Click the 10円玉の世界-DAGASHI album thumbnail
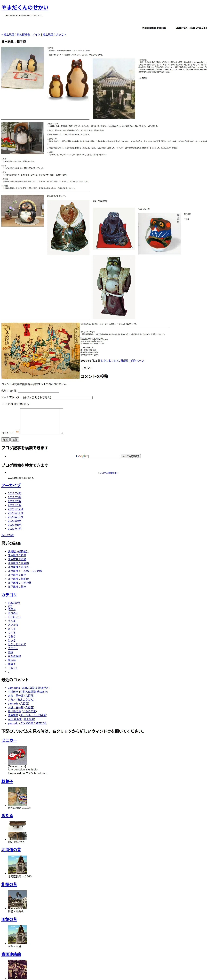 coord(17,796)
